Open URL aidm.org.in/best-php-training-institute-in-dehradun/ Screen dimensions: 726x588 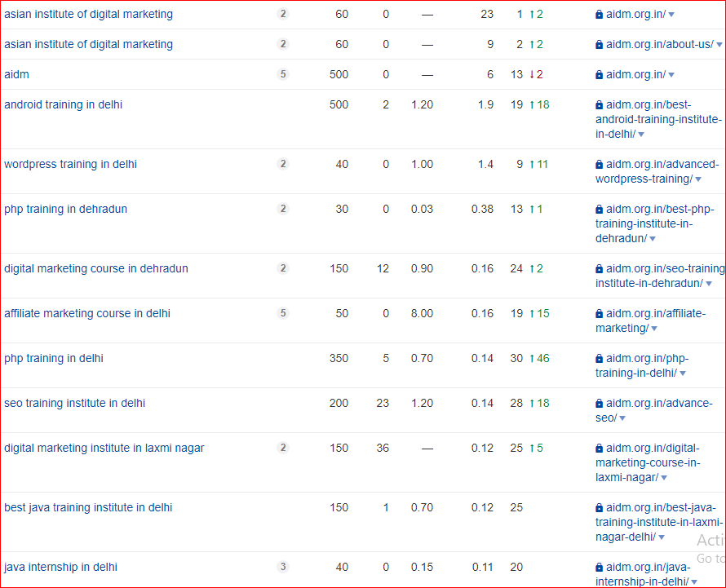[655, 224]
